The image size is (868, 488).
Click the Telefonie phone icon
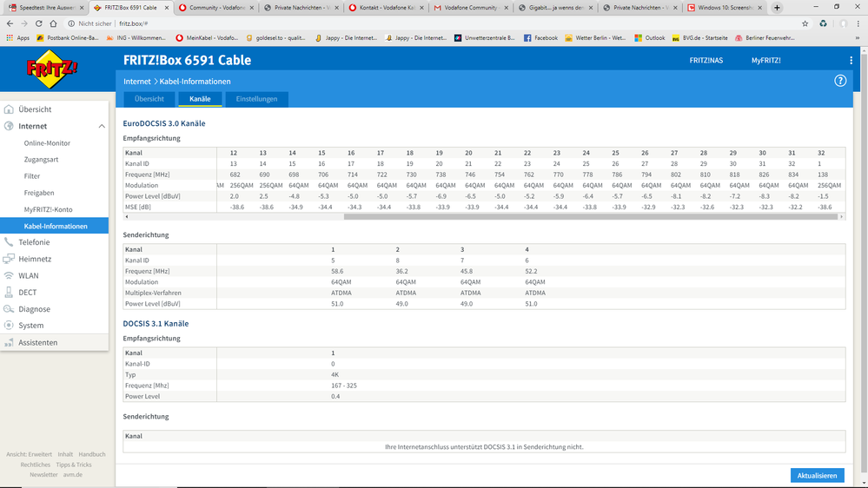(9, 241)
